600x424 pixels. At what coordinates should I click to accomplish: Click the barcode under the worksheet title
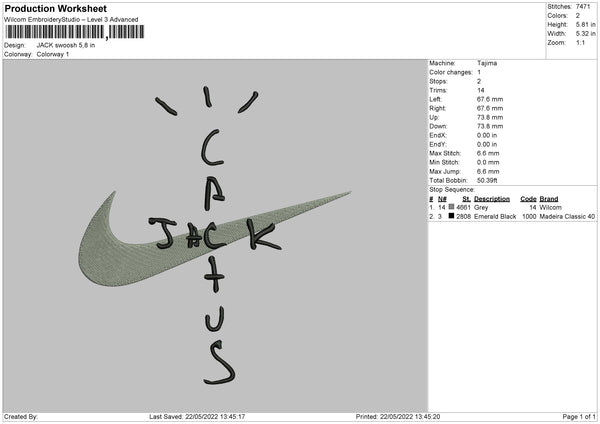click(x=75, y=32)
